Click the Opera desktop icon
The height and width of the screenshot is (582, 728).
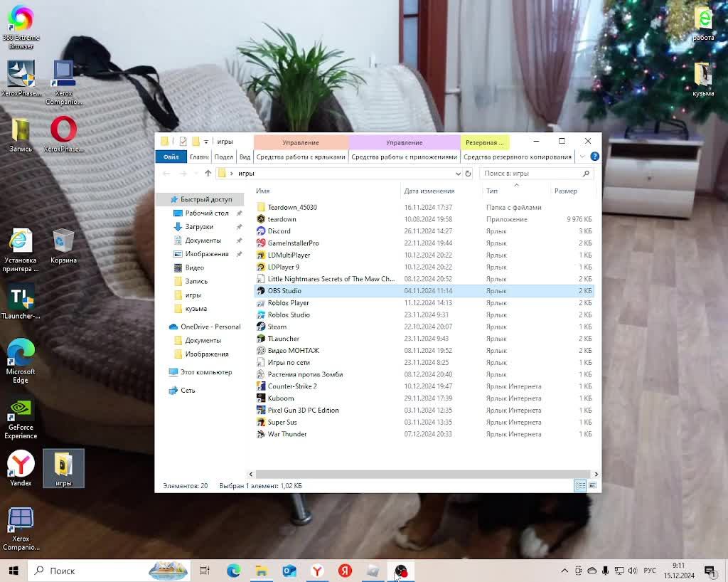[63, 134]
